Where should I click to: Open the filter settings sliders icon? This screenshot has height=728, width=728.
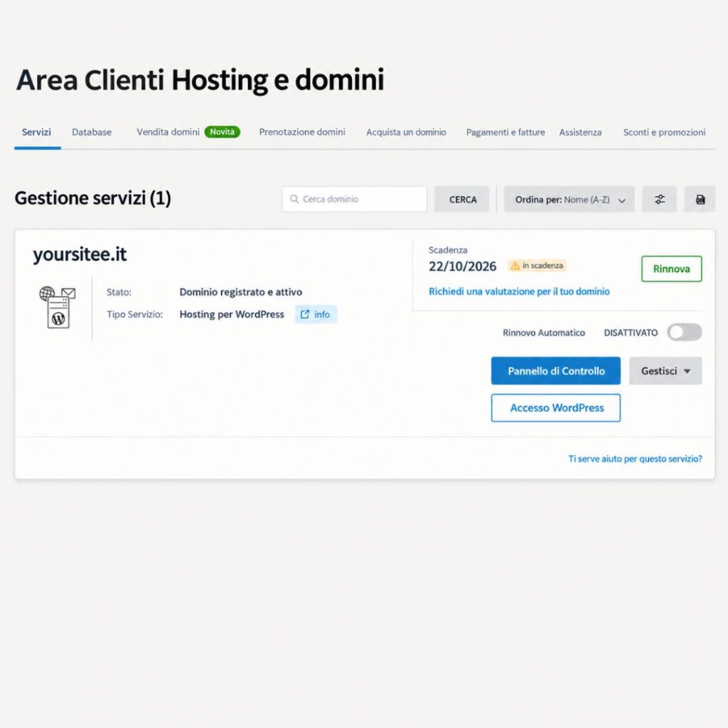pyautogui.click(x=659, y=199)
